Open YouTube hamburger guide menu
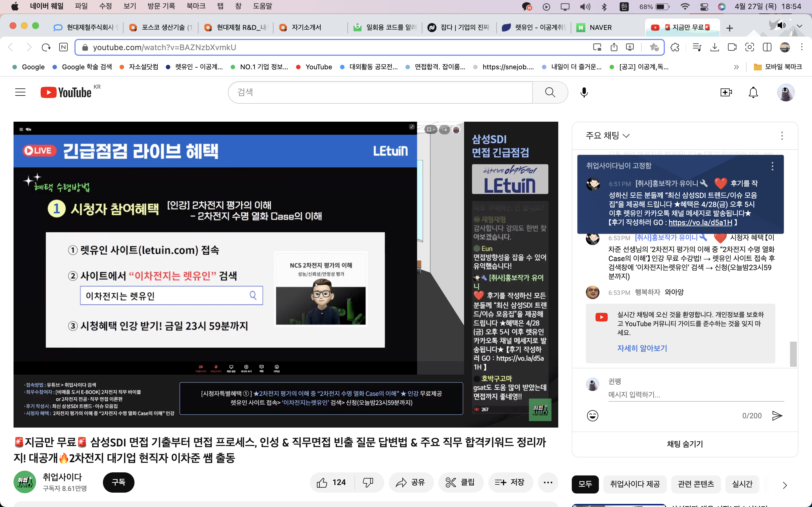The image size is (812, 507). 21,92
